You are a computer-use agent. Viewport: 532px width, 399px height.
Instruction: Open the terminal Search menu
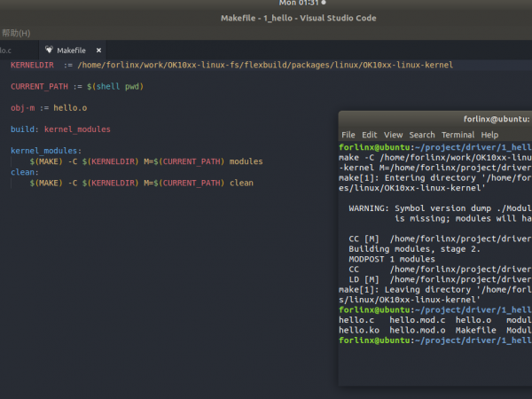point(422,135)
